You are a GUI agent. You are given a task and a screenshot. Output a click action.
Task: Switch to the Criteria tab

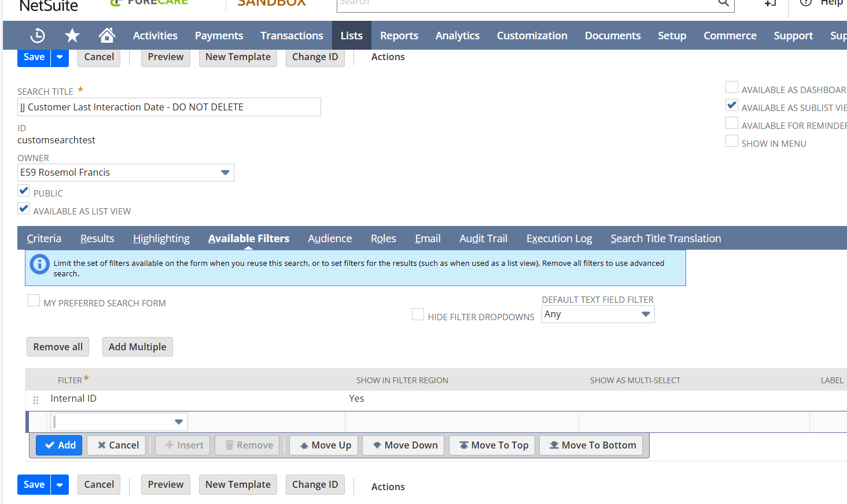coord(44,238)
